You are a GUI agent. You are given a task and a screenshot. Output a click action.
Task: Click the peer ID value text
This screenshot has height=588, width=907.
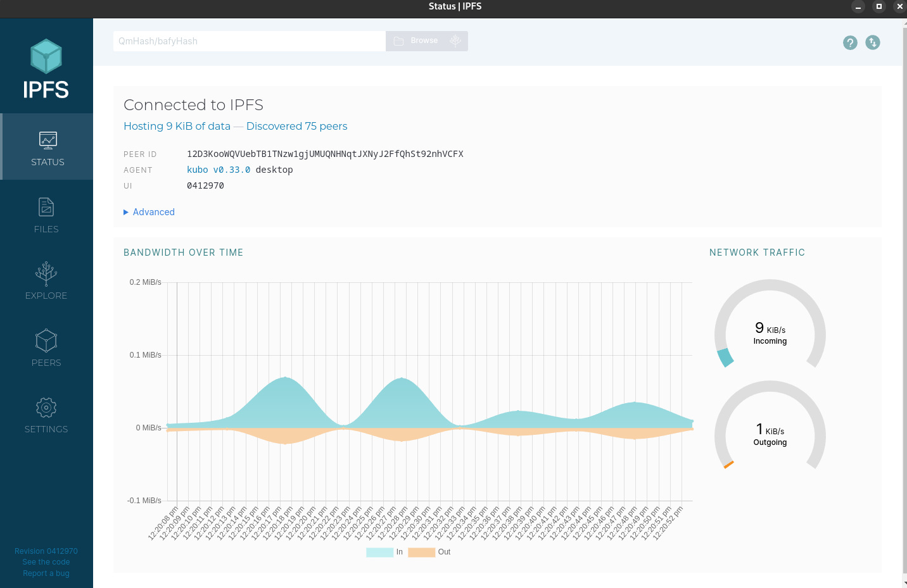pos(325,154)
